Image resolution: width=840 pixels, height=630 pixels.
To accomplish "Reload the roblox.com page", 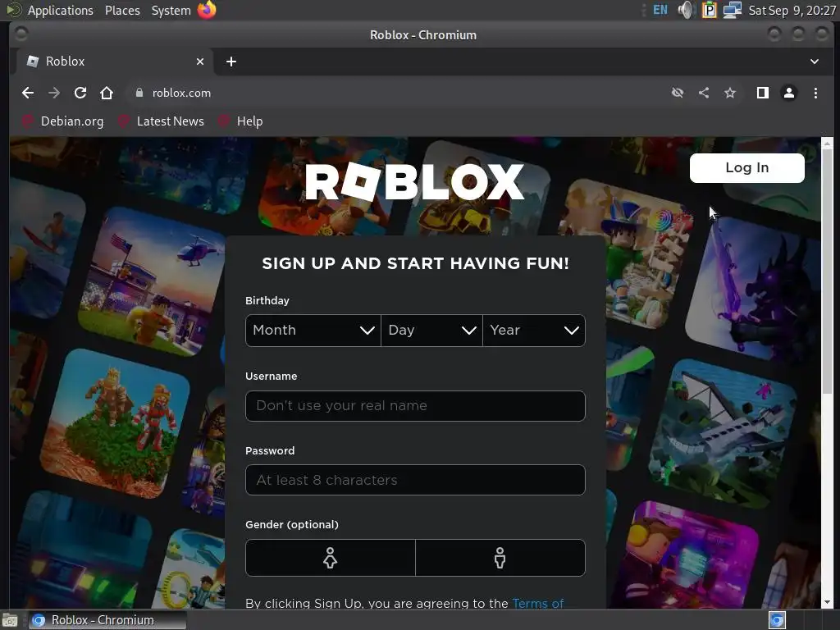I will (x=80, y=93).
